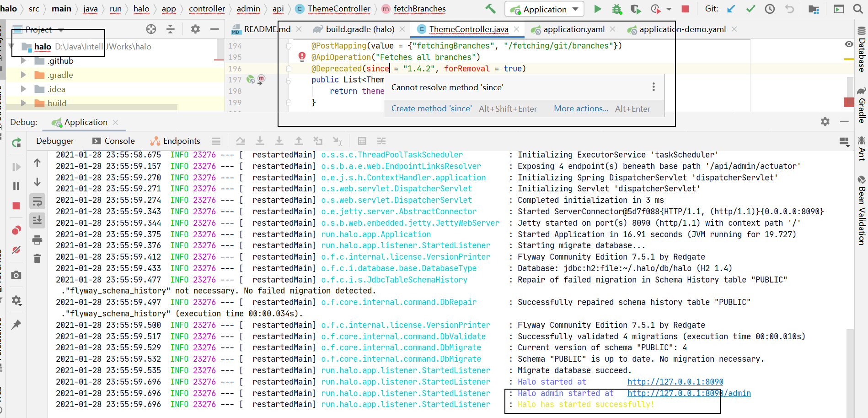Commit changes with Git checkmark icon
This screenshot has width=868, height=418.
(x=750, y=9)
